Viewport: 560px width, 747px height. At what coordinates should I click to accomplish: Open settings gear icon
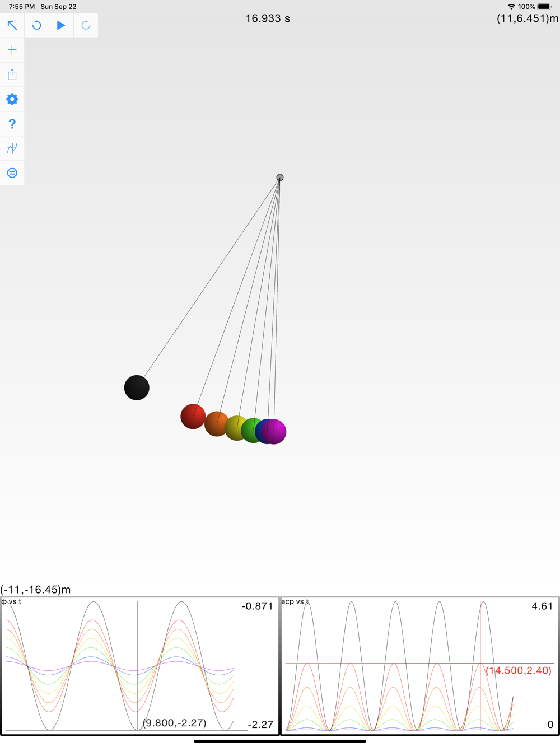pyautogui.click(x=12, y=99)
